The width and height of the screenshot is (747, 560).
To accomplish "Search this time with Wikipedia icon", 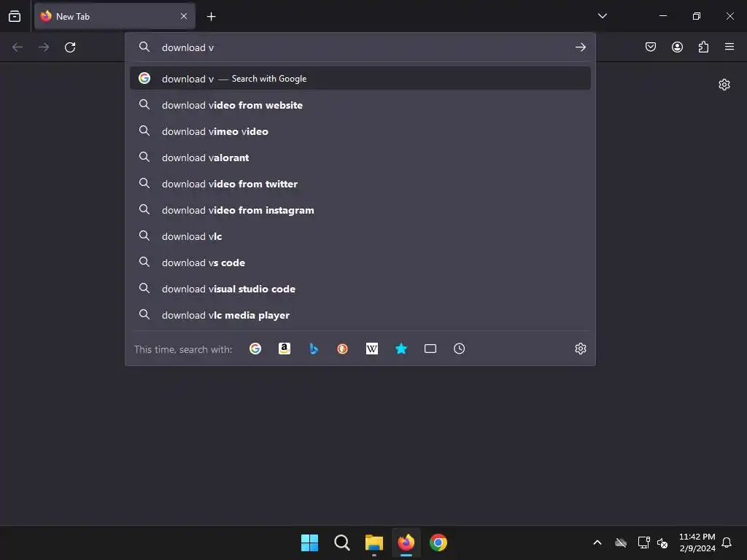I will [x=372, y=349].
